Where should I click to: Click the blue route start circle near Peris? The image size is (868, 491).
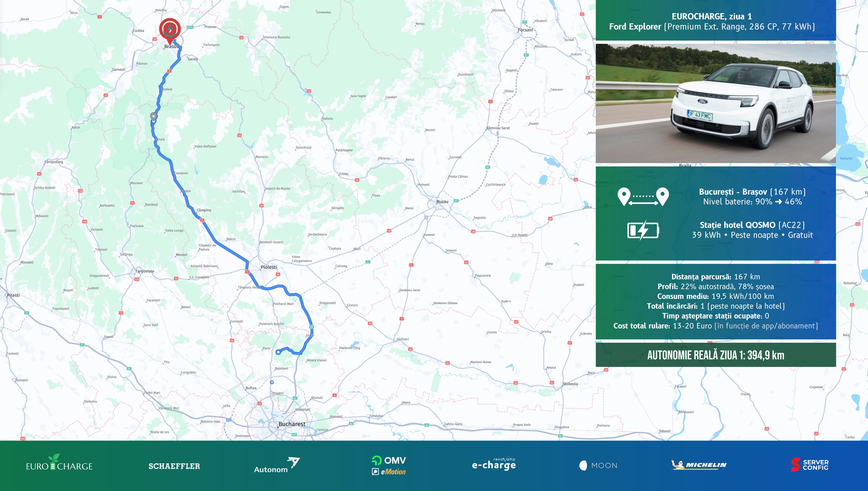[x=278, y=352]
